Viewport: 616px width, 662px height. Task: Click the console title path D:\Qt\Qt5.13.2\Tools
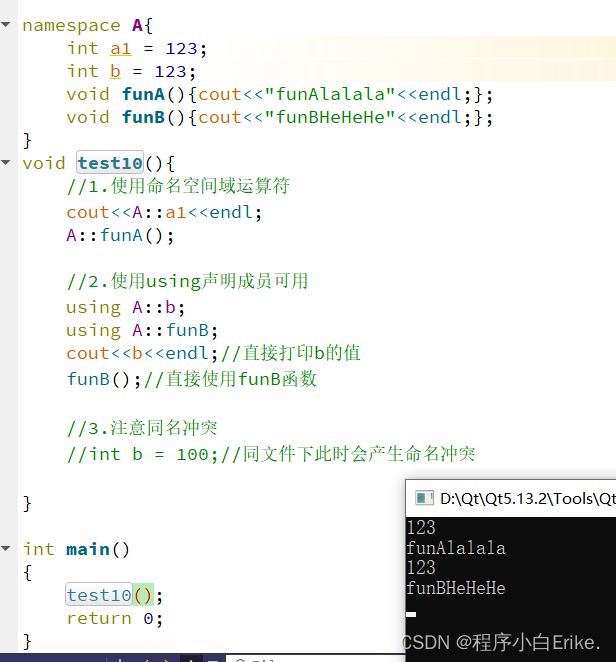(x=527, y=499)
